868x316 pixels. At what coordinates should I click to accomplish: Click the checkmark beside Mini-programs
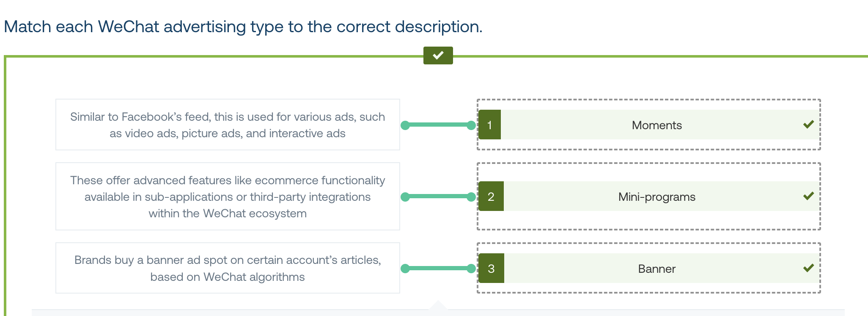click(x=808, y=196)
